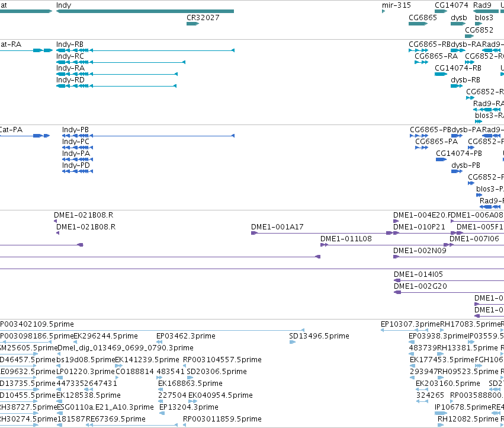Click the ESG0110a.E21_A10.3prime label
This screenshot has height=428, width=504.
[105, 407]
